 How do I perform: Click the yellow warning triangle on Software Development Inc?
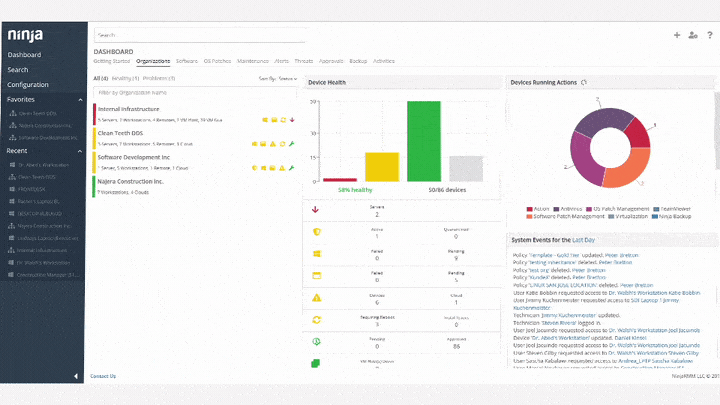[x=282, y=168]
